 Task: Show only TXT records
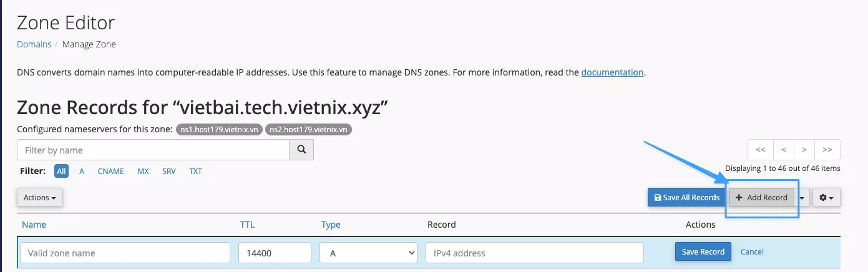(x=195, y=171)
